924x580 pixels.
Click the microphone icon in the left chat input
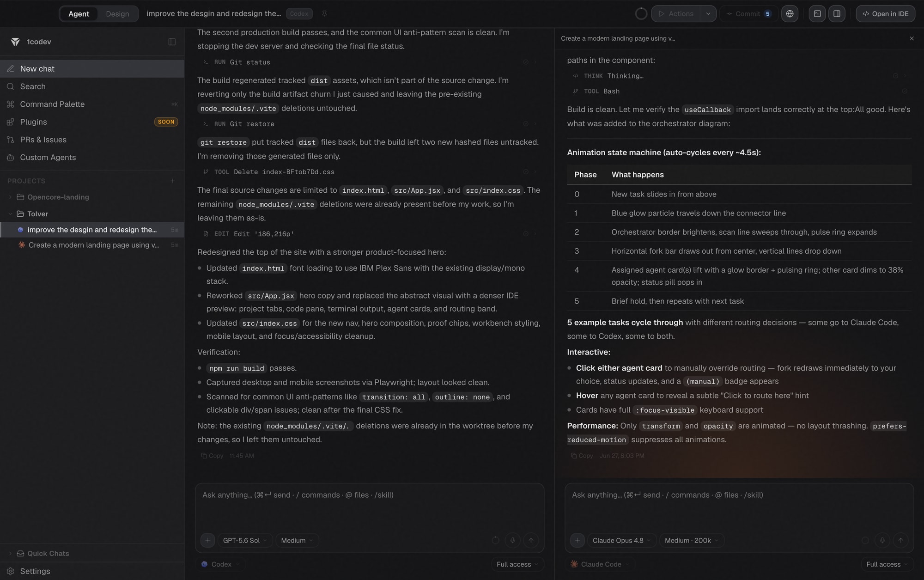512,540
